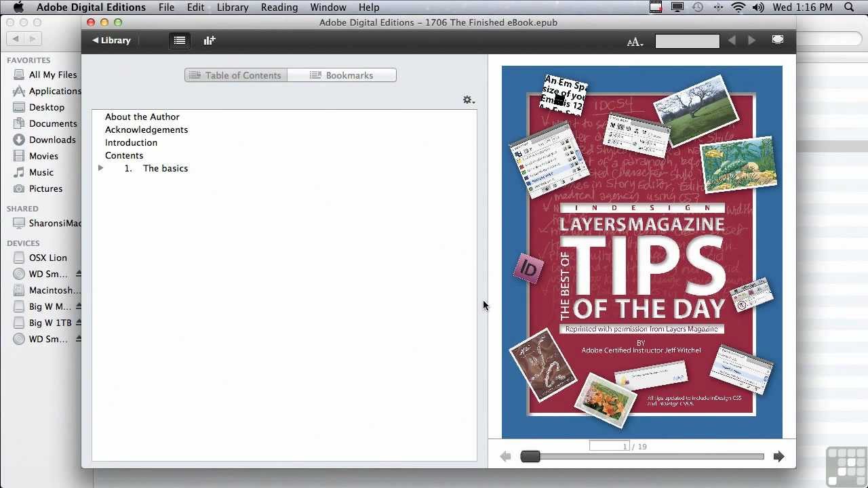
Task: Click the volume icon in menu bar
Action: [758, 7]
